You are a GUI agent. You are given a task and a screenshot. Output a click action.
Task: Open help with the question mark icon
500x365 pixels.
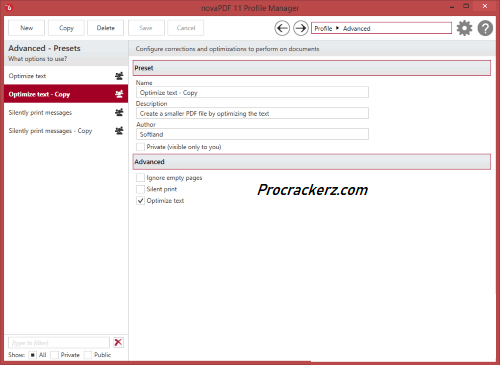point(485,28)
